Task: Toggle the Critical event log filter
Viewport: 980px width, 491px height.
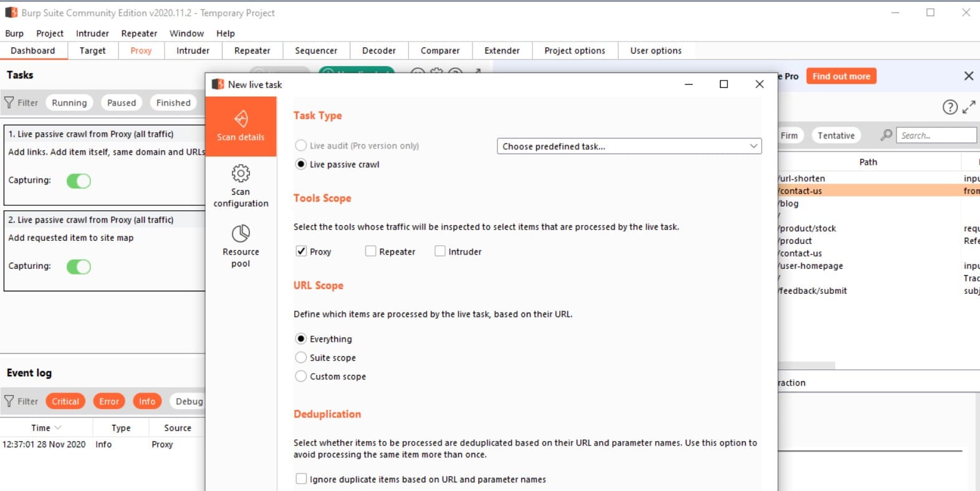Action: (x=65, y=401)
